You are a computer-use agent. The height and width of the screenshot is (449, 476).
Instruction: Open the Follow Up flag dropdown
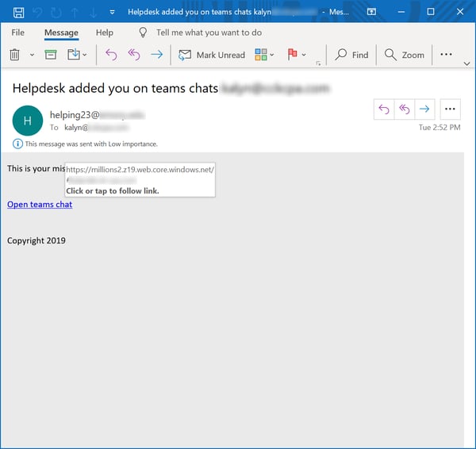pos(297,55)
